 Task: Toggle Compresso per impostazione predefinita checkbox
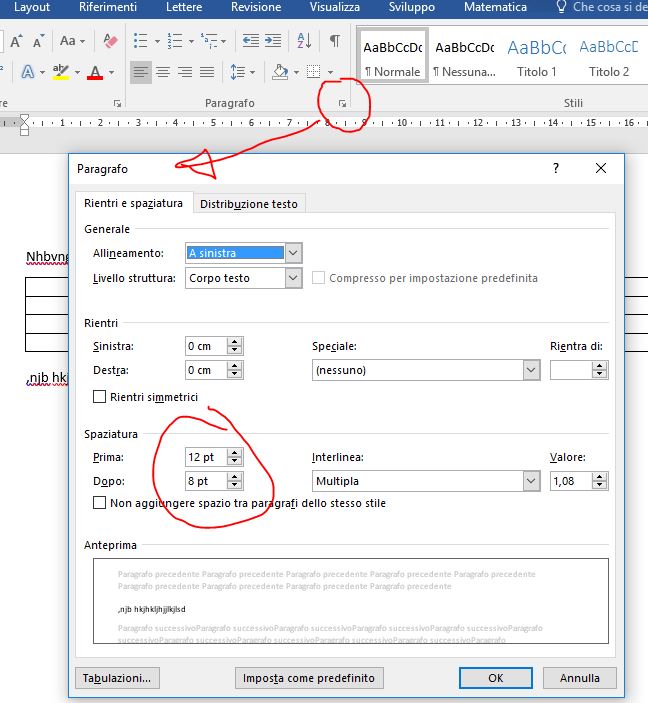[318, 278]
